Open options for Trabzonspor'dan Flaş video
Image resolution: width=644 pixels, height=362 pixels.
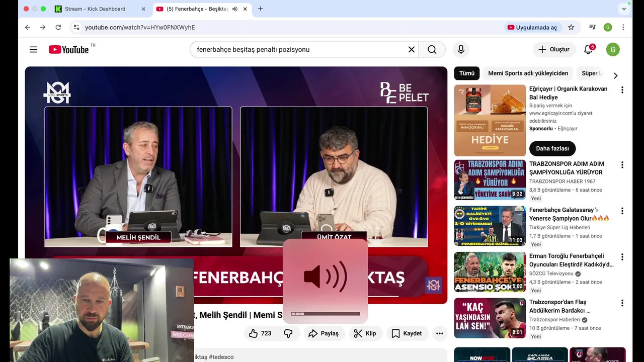622,303
